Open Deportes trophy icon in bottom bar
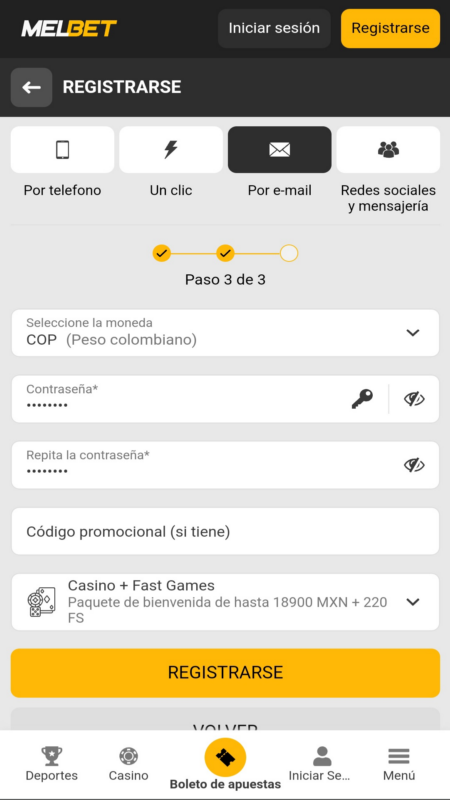The image size is (450, 800). (52, 756)
